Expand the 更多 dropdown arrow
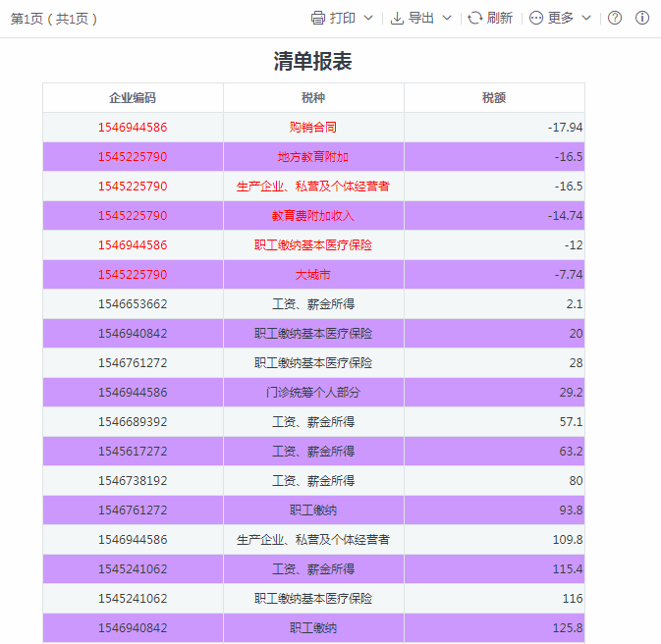The image size is (661, 644). pos(586,18)
